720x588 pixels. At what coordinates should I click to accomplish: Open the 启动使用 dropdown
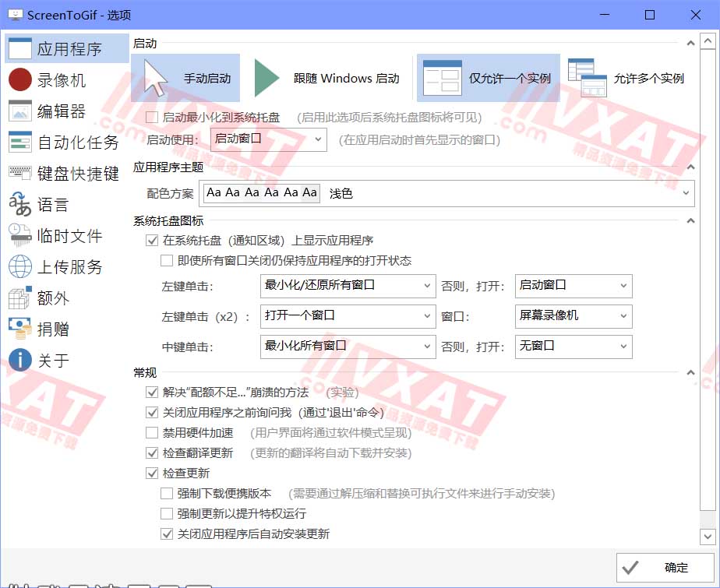pyautogui.click(x=269, y=139)
